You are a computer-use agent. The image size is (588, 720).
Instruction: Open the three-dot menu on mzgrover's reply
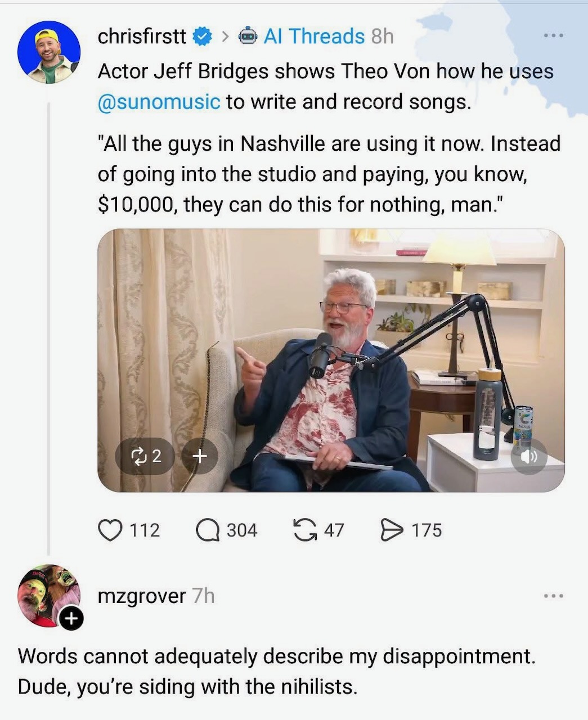(x=553, y=596)
